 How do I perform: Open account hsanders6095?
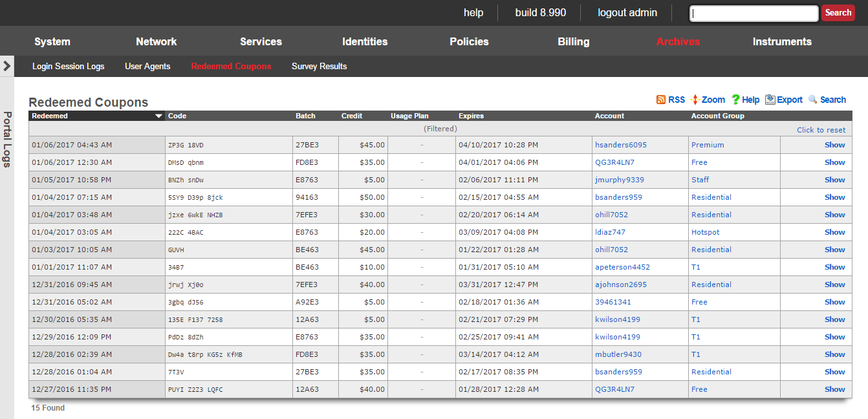tap(620, 145)
